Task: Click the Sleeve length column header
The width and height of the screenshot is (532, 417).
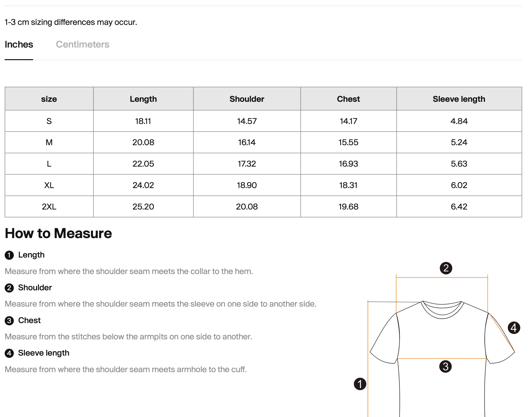Action: click(x=459, y=99)
